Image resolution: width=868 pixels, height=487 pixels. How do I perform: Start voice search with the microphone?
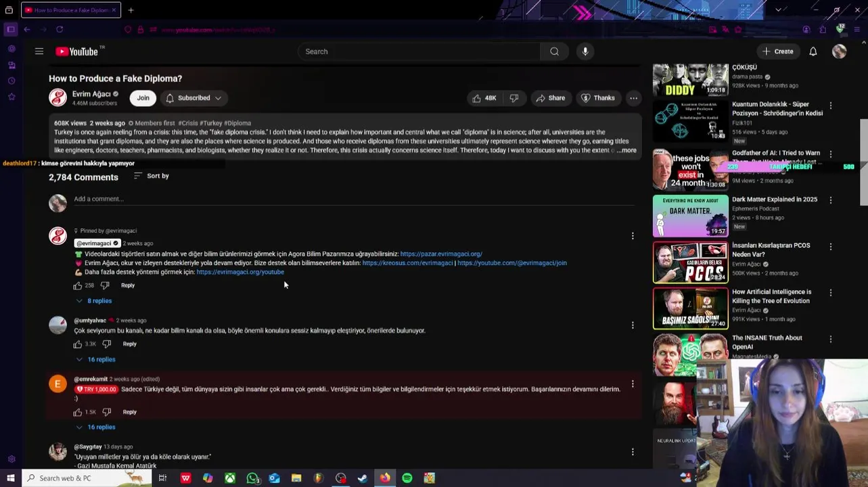coord(585,51)
